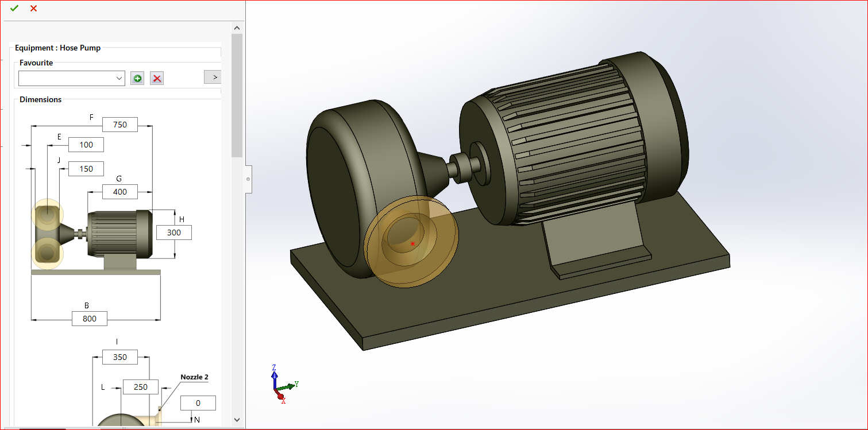Delete favourite with red X button

pos(157,78)
